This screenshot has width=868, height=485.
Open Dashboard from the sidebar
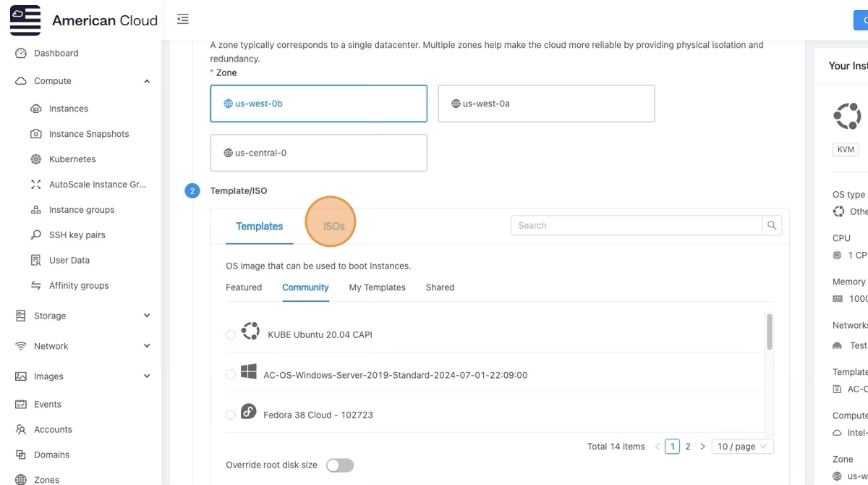click(56, 53)
